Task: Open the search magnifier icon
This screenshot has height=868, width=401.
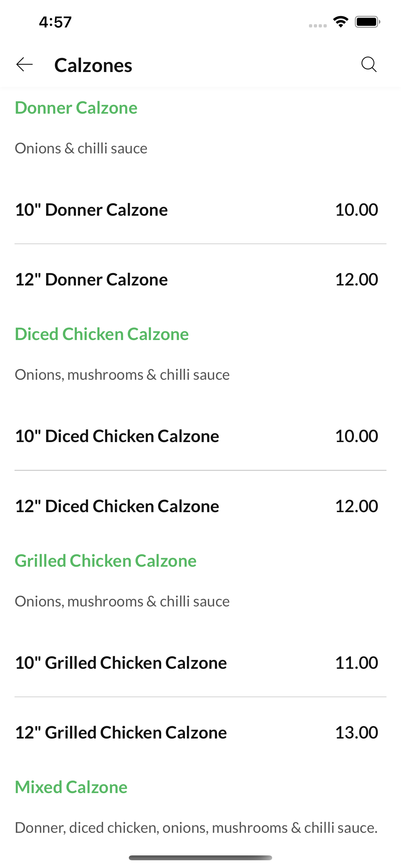Action: (369, 64)
